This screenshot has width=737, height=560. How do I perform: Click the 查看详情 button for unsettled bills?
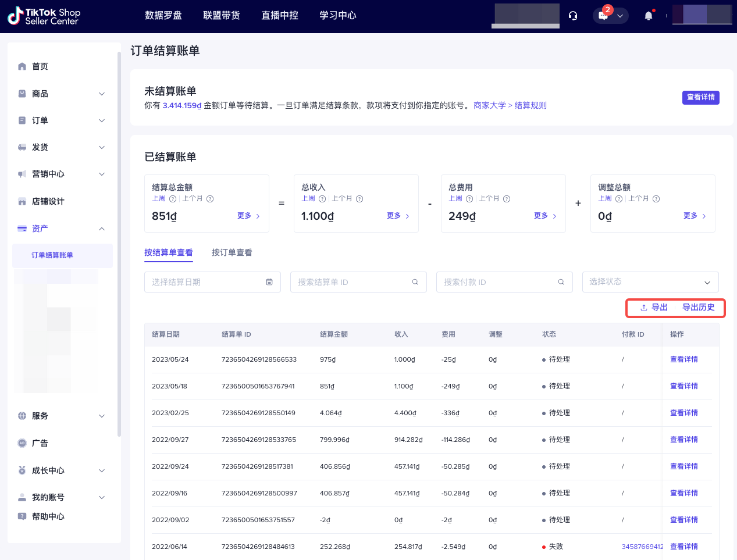(x=700, y=97)
